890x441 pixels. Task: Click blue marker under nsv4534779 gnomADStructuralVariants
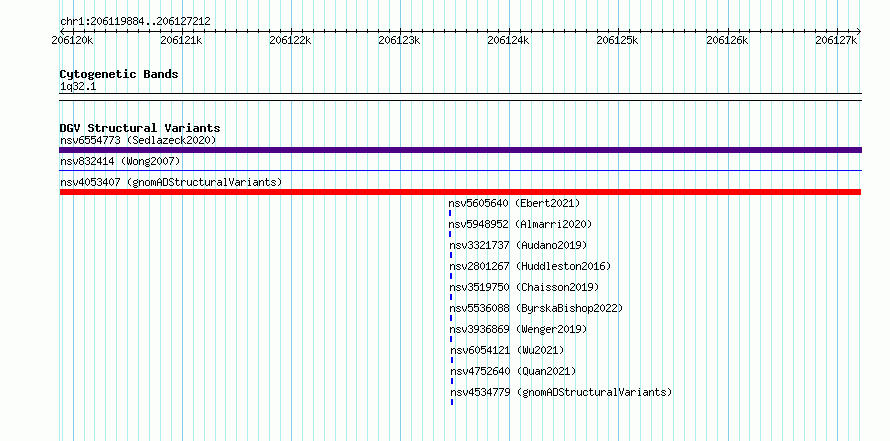pyautogui.click(x=452, y=402)
